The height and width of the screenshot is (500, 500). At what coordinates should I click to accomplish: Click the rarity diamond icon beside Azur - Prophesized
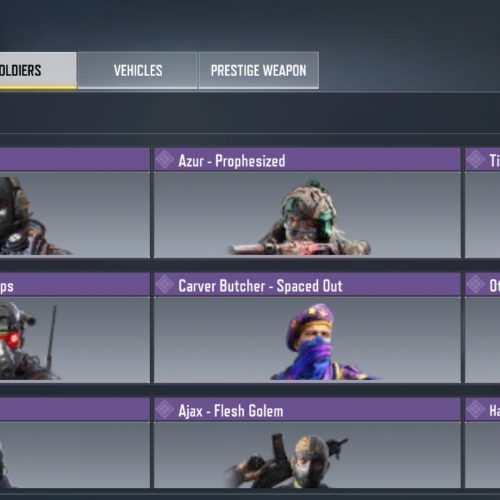coord(165,159)
